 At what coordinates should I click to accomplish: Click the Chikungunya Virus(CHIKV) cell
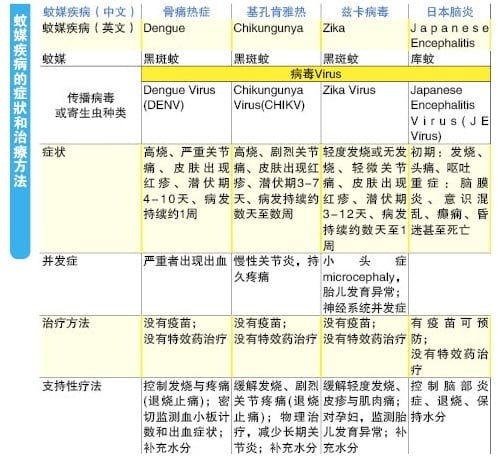(276, 113)
